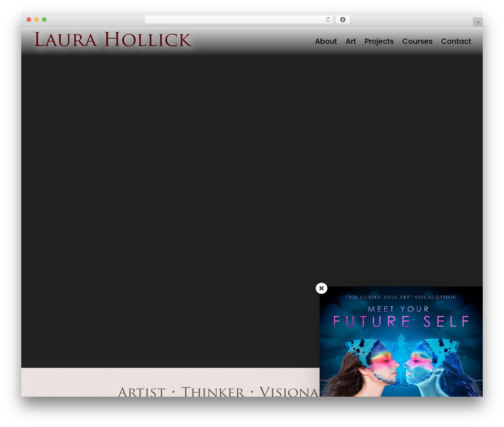This screenshot has width=504, height=427.
Task: Open the Courses menu item
Action: pos(417,41)
